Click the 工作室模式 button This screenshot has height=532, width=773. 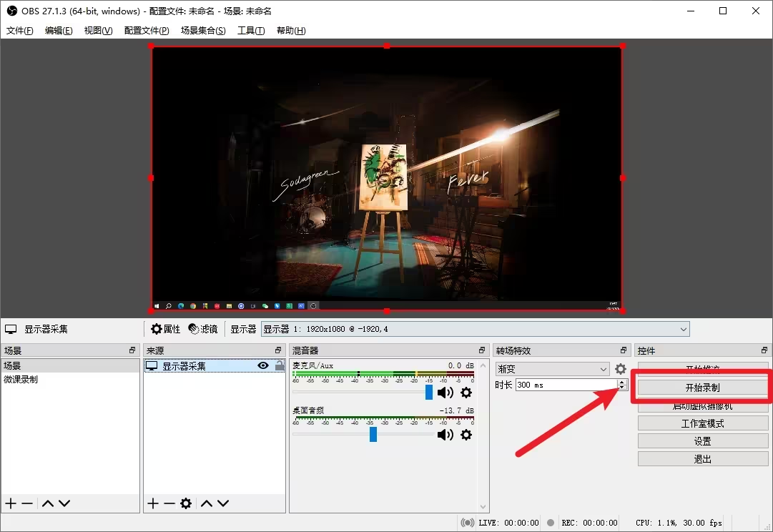[x=702, y=423]
